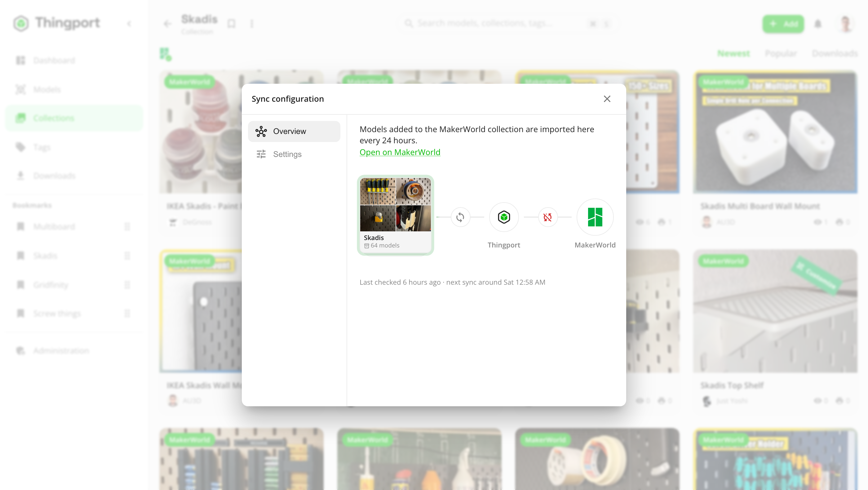Open on MakerWorld link
Screen dimensions: 868x490
coord(400,152)
